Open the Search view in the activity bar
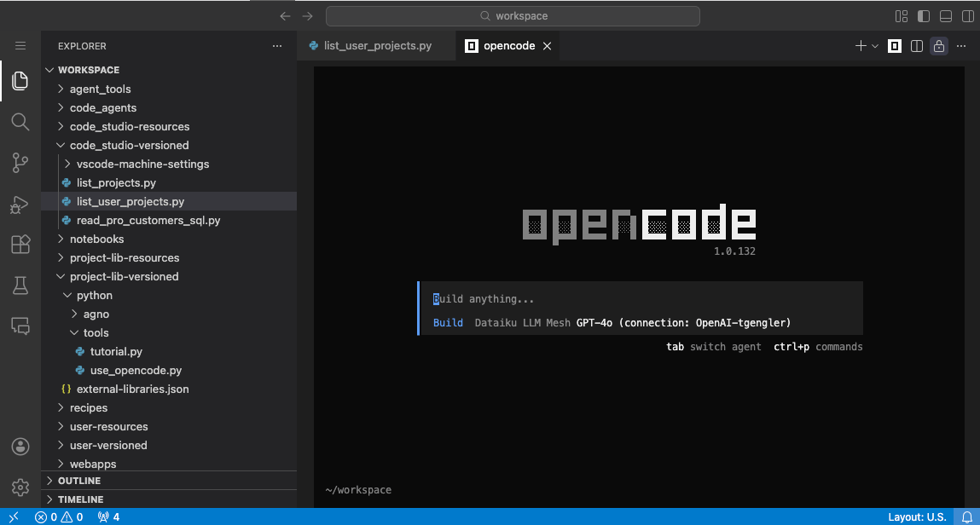 point(20,122)
